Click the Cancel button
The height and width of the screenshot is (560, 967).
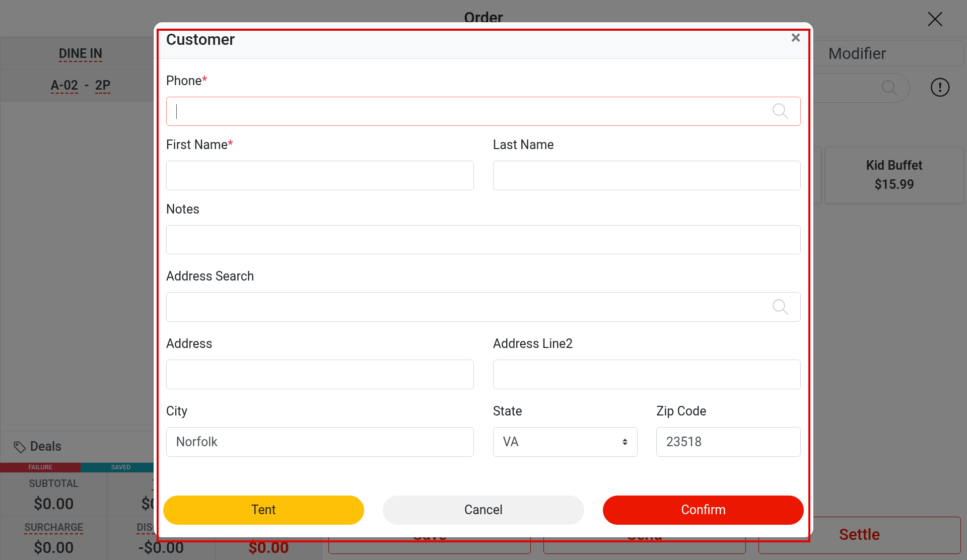coord(483,510)
